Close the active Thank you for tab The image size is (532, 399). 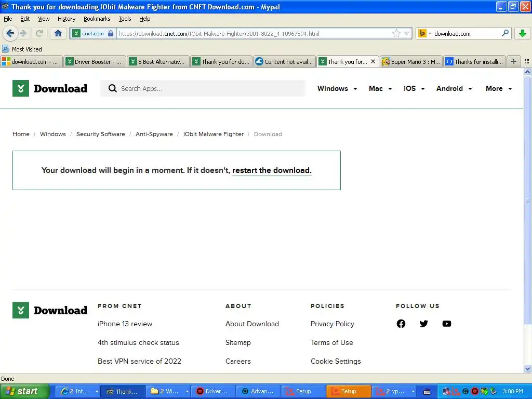[373, 61]
